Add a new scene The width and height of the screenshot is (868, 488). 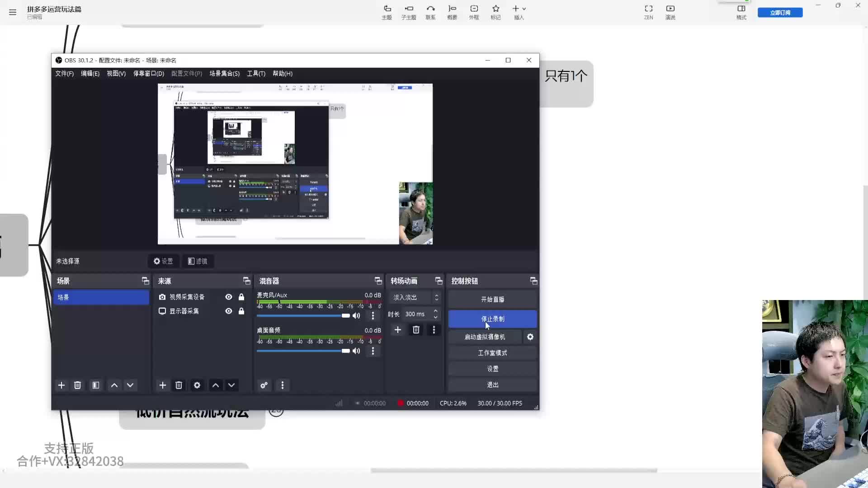pos(61,385)
